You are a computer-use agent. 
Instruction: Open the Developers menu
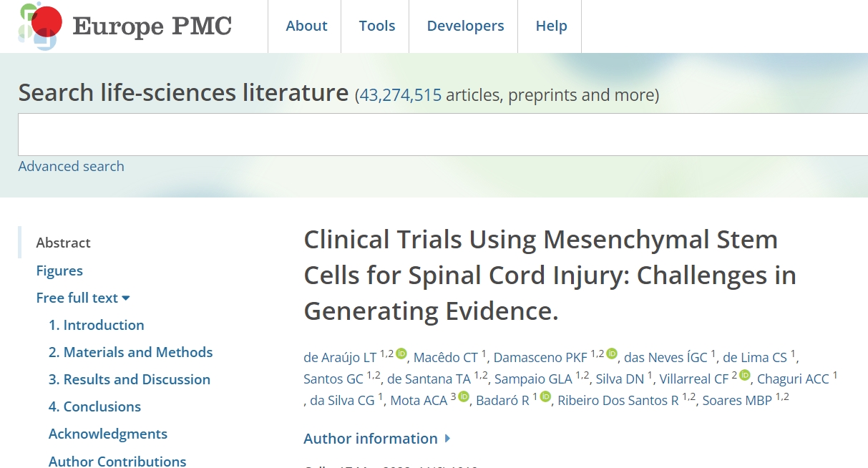(x=465, y=26)
